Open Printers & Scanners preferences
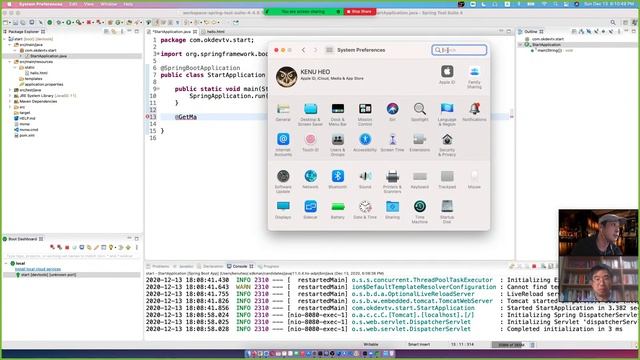640x360 pixels. [392, 181]
